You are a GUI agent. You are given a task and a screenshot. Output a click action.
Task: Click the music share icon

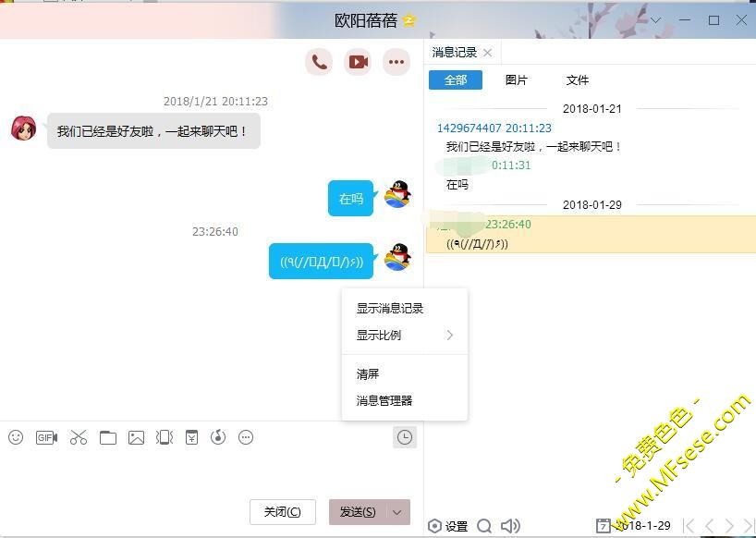coord(218,437)
